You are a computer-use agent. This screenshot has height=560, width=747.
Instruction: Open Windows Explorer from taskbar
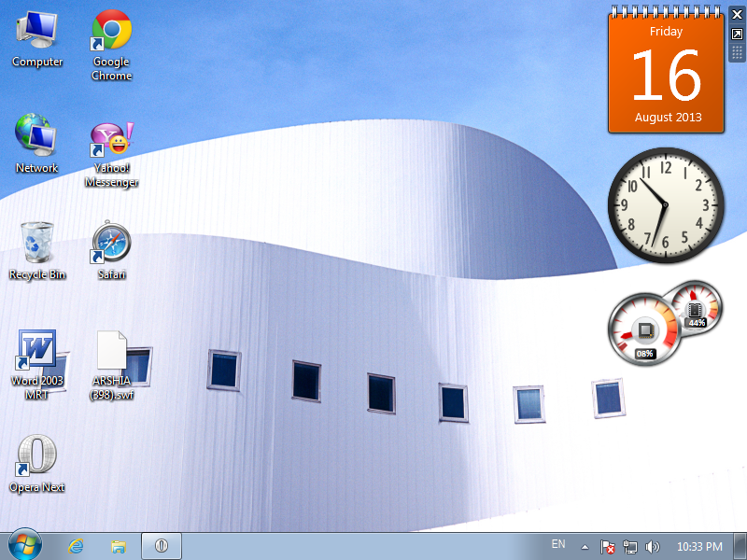[x=119, y=546]
